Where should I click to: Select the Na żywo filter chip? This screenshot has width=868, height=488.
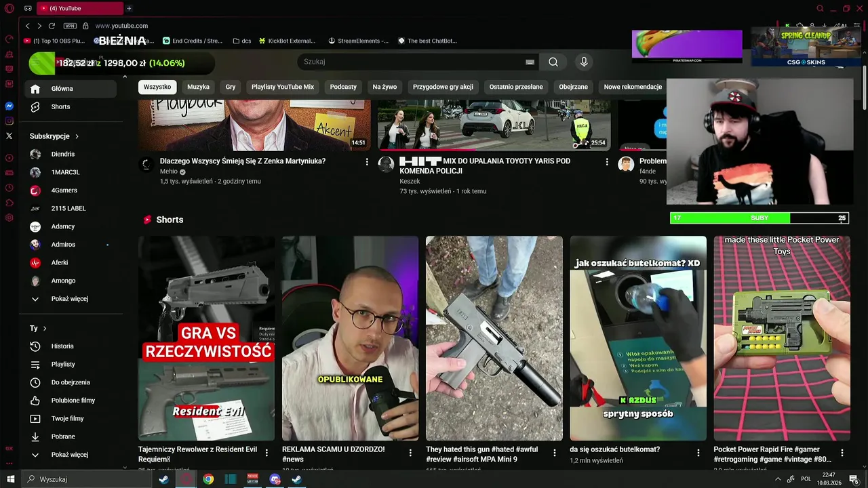tap(384, 87)
